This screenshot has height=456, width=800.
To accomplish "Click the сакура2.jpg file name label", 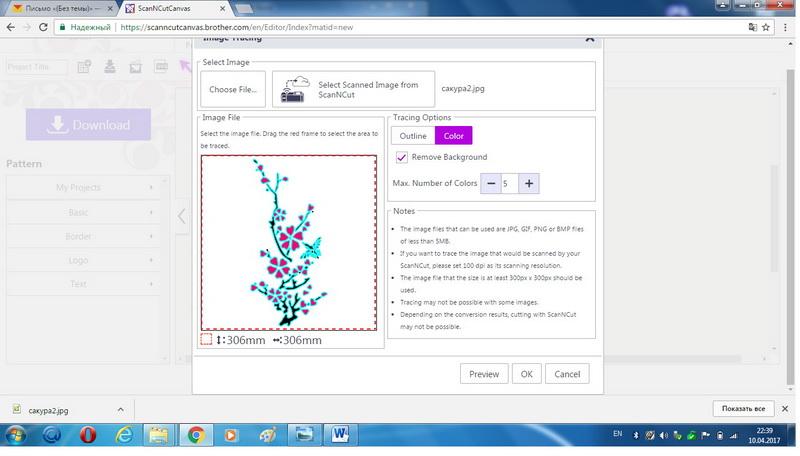I will click(463, 88).
